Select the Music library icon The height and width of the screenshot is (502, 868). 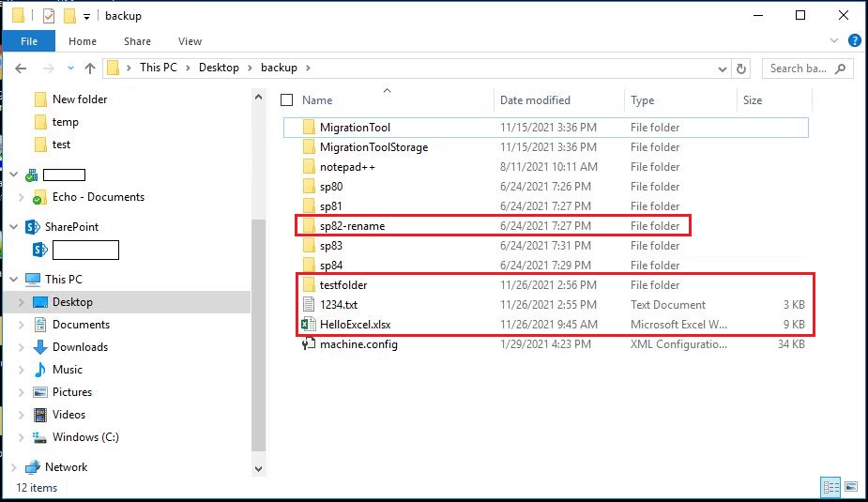click(39, 370)
